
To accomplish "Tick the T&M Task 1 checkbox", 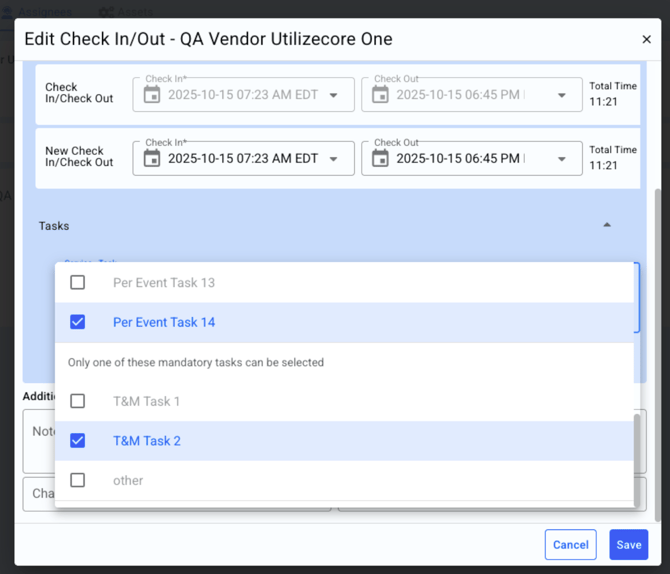I will [78, 401].
